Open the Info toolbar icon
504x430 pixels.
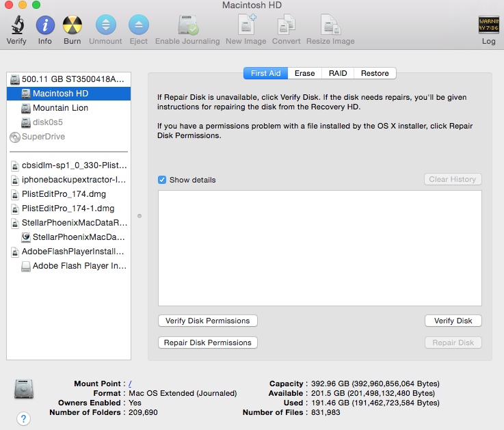(x=45, y=25)
